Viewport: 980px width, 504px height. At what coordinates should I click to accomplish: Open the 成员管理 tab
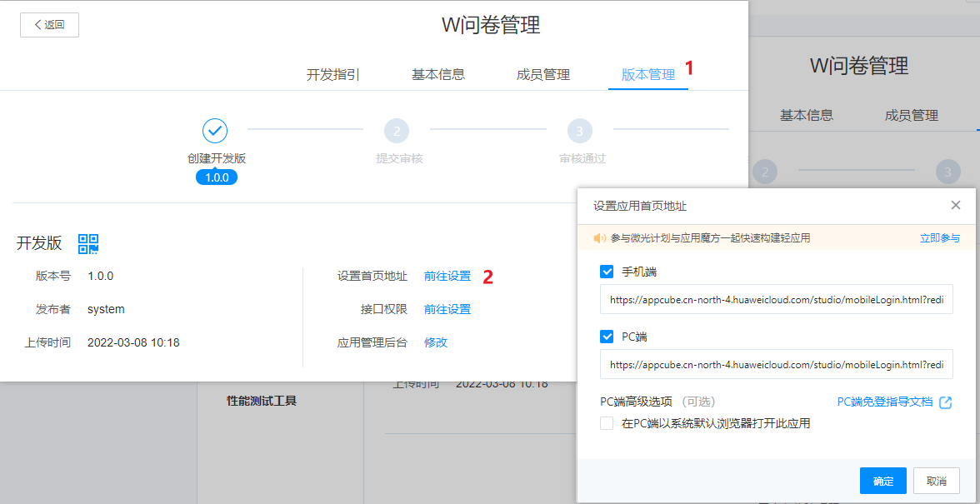[545, 73]
